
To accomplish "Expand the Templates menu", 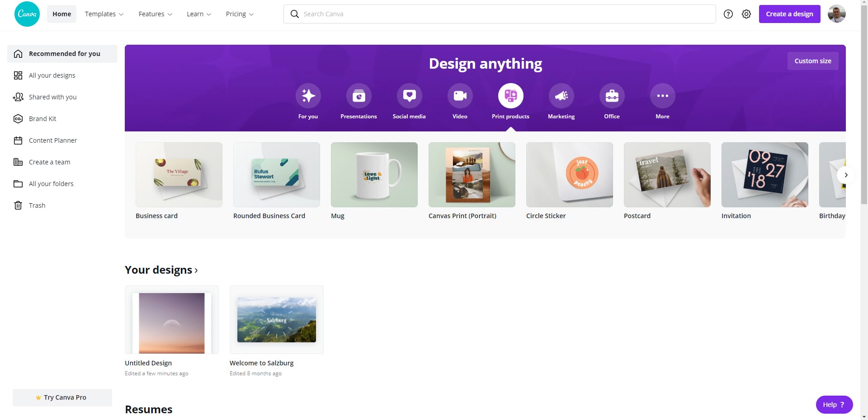I will [x=104, y=14].
